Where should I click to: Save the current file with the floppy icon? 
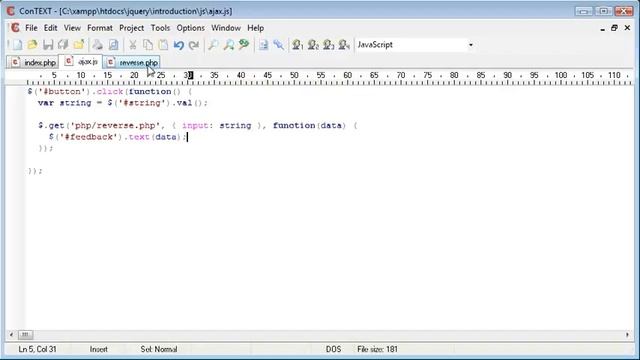[x=48, y=45]
